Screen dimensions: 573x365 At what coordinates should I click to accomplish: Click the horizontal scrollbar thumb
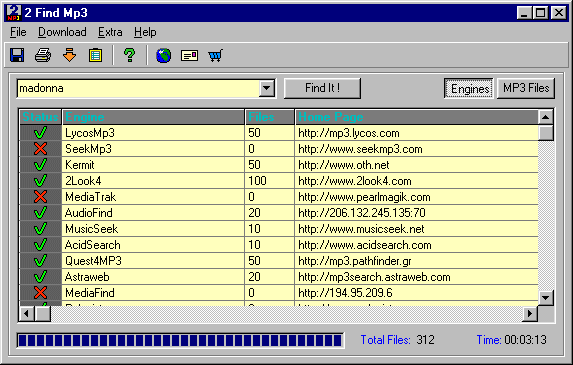pos(43,313)
